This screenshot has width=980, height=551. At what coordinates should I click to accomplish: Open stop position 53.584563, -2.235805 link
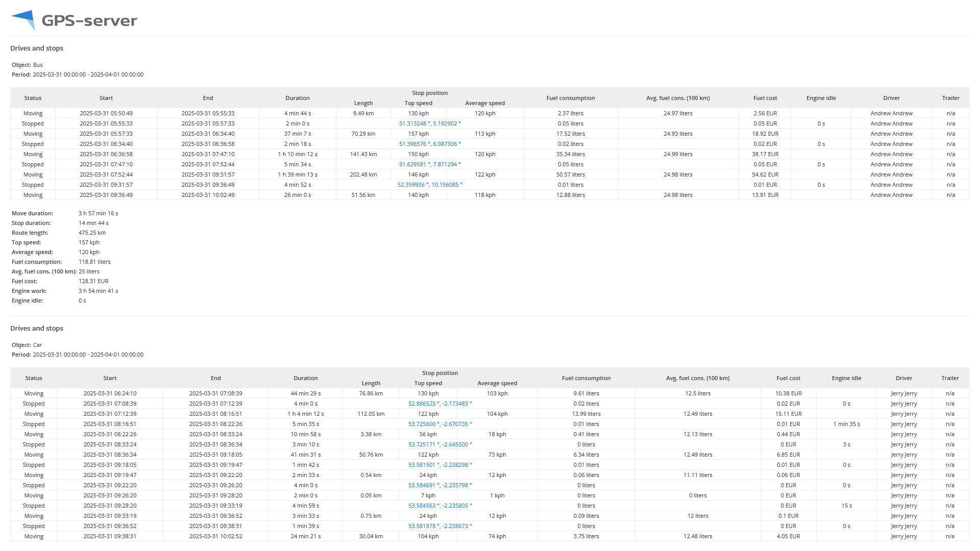coord(439,506)
